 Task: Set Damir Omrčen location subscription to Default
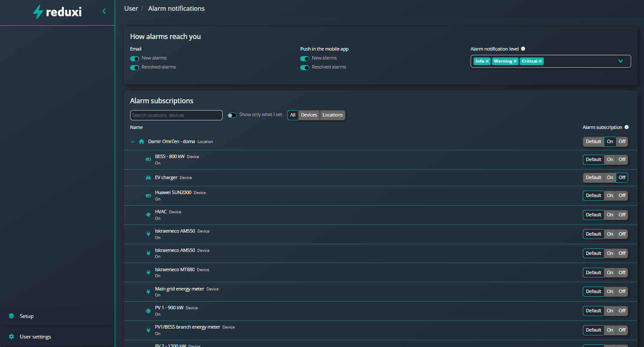tap(593, 141)
